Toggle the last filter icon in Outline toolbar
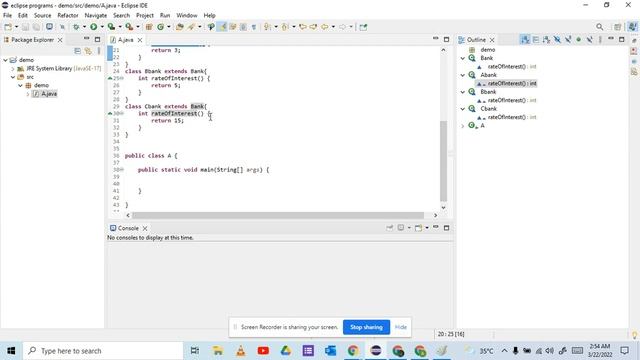The height and width of the screenshot is (360, 640). tap(589, 40)
